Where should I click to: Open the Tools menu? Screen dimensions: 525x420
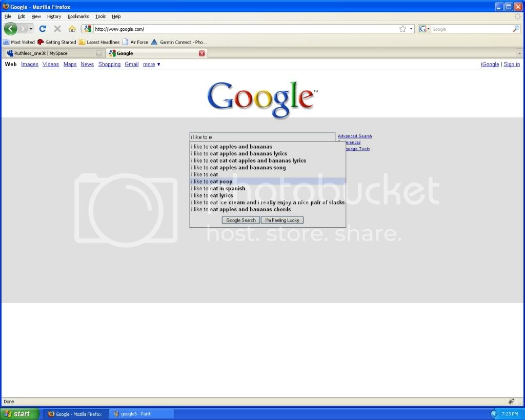coord(100,16)
